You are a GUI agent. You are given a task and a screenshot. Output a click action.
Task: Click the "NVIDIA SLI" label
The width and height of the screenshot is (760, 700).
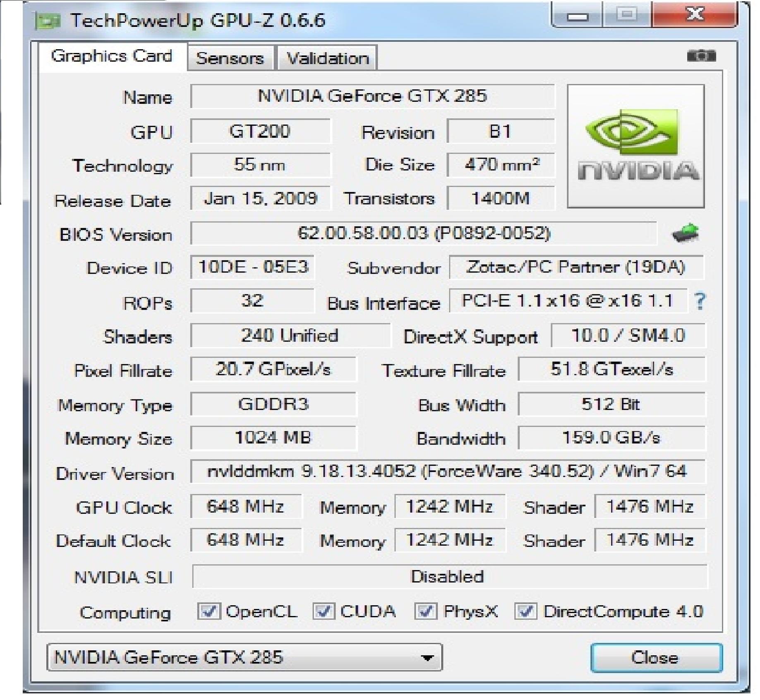tap(123, 577)
